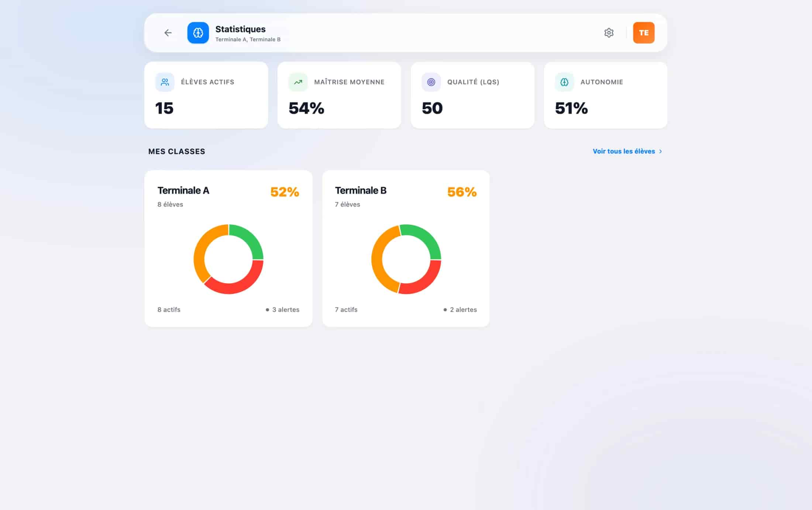Click the Élèves actifs people icon

165,82
